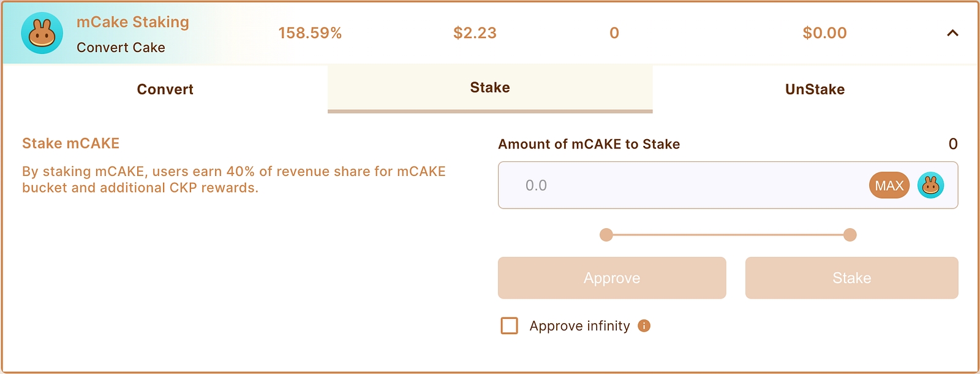This screenshot has height=374, width=980.
Task: Switch to the Convert tab
Action: click(165, 90)
